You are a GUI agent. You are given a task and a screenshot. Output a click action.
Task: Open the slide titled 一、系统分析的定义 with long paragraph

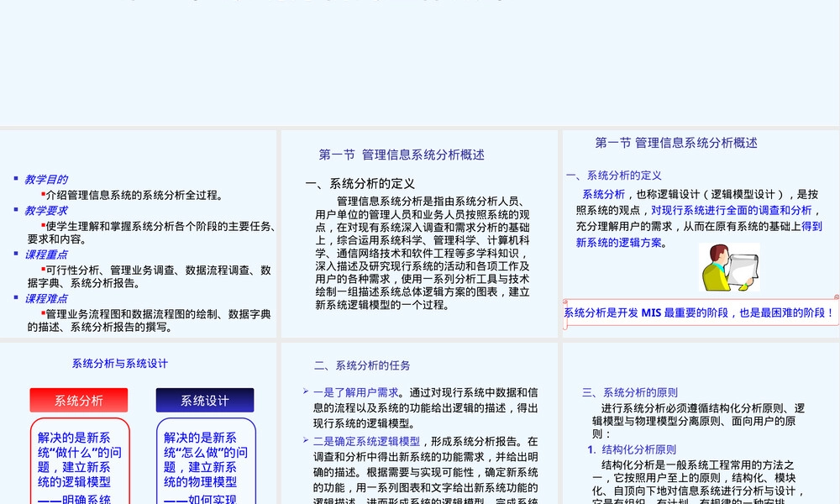pyautogui.click(x=419, y=234)
